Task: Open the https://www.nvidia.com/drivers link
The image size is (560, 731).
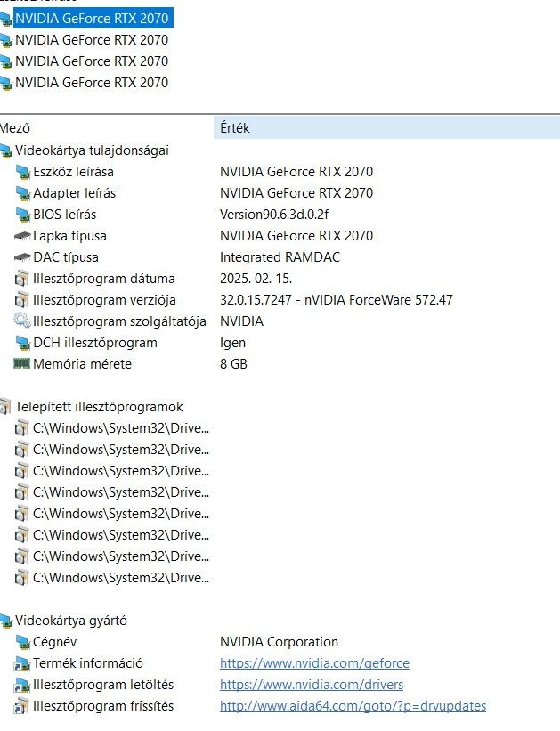Action: tap(312, 685)
